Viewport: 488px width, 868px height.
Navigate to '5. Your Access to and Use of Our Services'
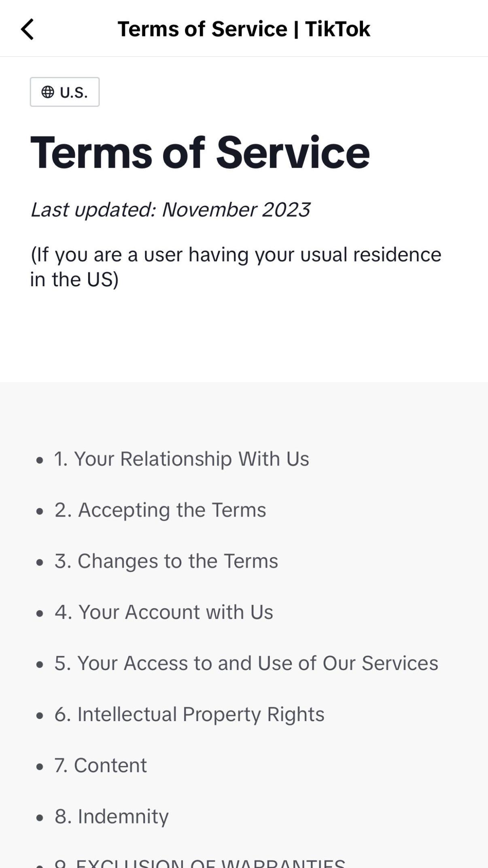pos(246,663)
